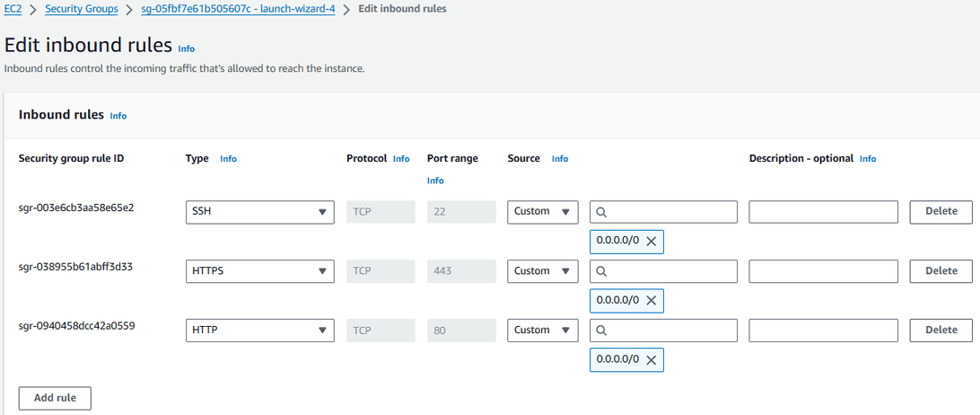
Task: Remove the 0.0.0.0/0 chip in SSH rule
Action: coord(652,242)
